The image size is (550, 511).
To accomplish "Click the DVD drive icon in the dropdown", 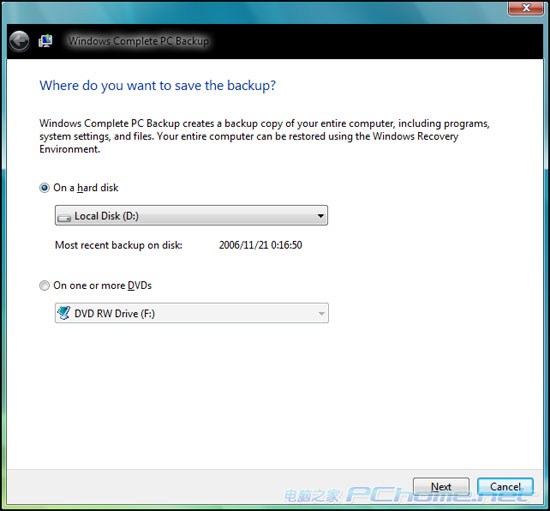I will [64, 313].
